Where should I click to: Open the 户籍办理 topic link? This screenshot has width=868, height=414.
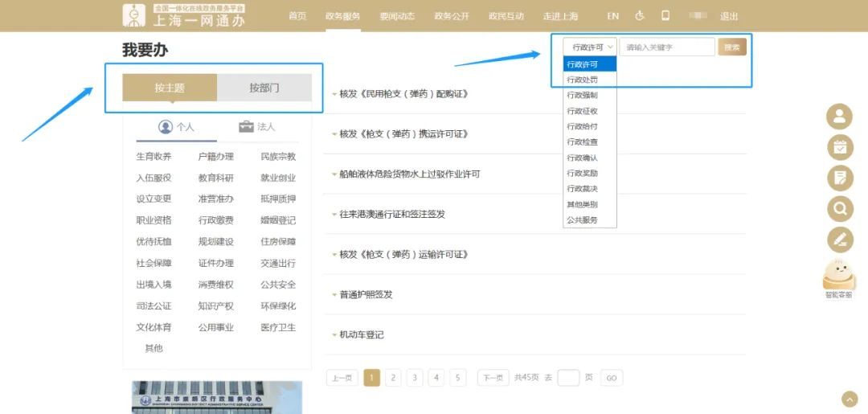click(x=215, y=157)
